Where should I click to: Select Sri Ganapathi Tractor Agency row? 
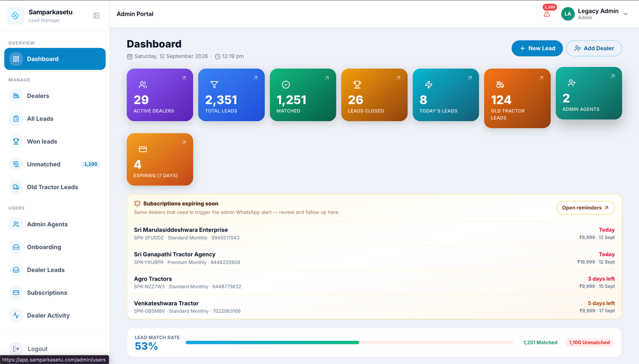(x=374, y=258)
